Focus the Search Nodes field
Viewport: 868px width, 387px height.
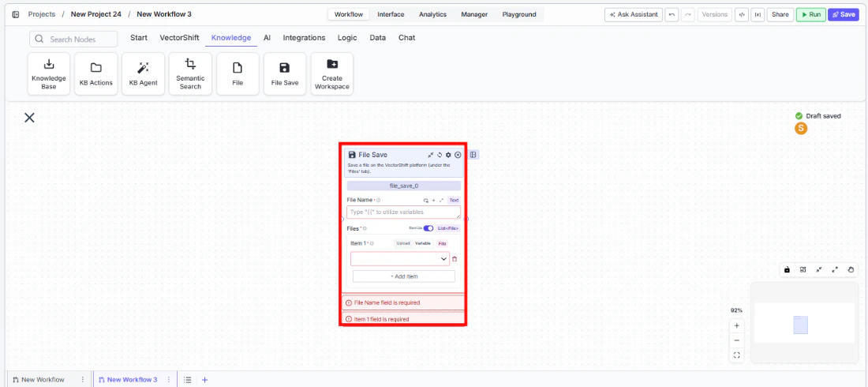coord(73,39)
